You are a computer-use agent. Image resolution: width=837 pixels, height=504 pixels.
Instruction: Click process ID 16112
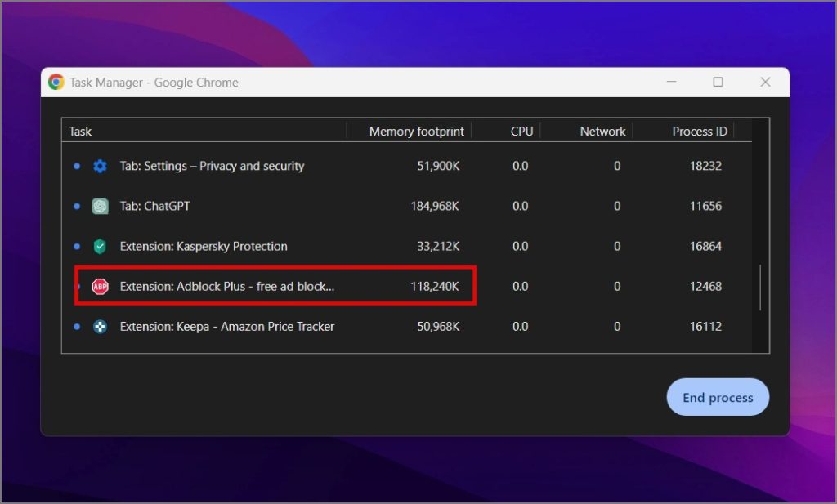coord(705,327)
